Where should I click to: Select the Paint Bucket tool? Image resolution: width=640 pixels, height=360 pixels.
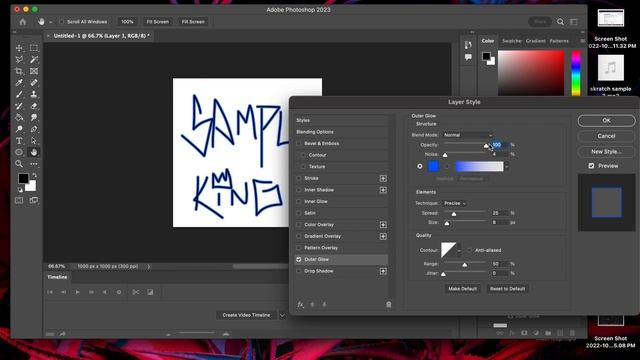(x=19, y=118)
